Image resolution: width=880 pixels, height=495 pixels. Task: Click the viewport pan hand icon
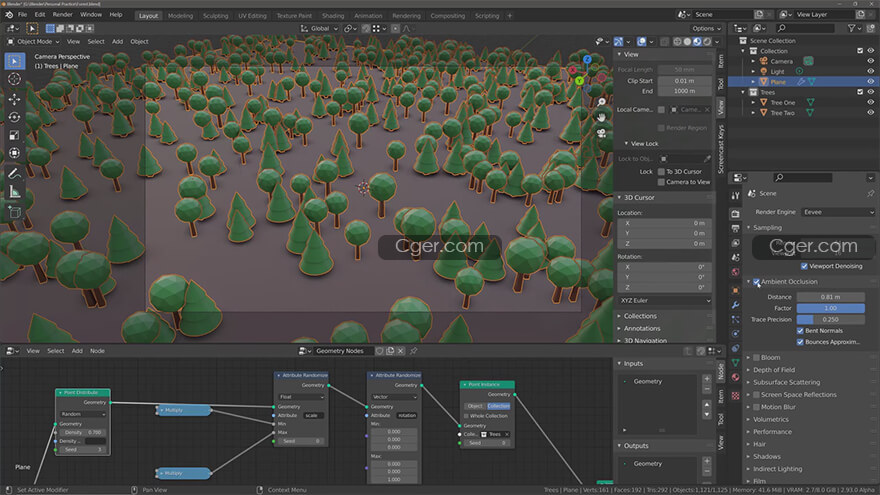pos(601,117)
